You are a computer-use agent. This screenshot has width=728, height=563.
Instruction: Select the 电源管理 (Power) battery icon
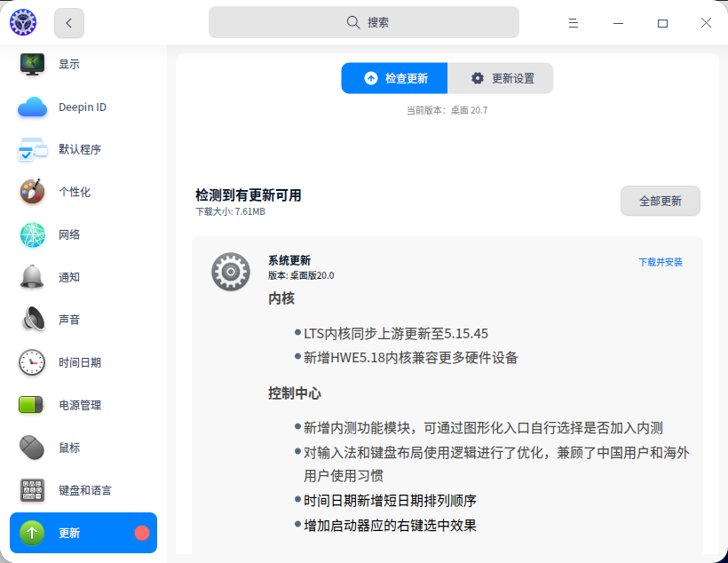[31, 405]
